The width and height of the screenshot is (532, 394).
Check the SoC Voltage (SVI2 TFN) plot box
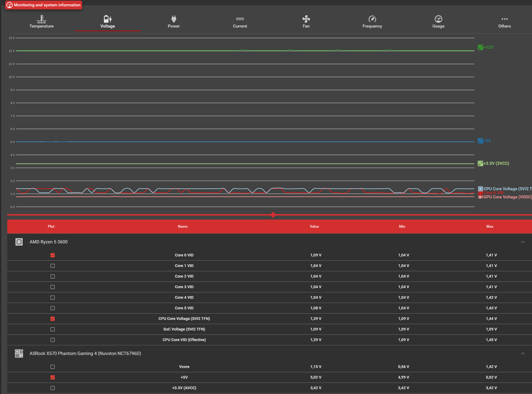pyautogui.click(x=53, y=329)
